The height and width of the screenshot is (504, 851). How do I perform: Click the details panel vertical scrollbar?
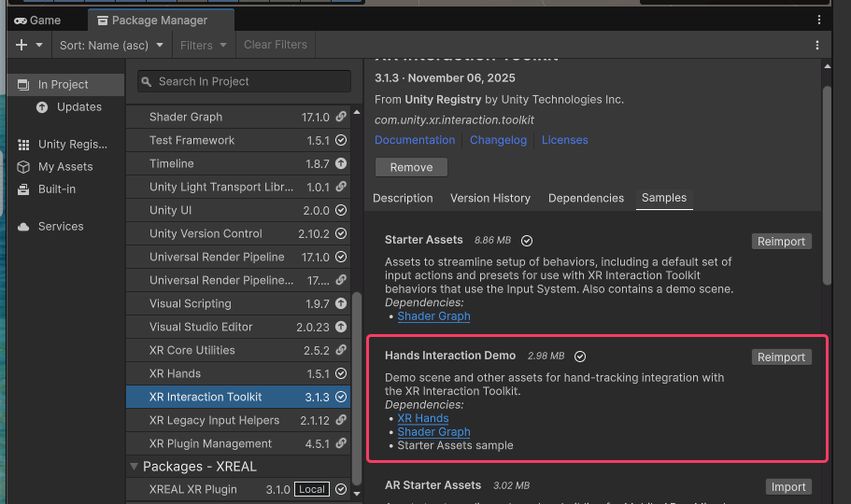827,185
